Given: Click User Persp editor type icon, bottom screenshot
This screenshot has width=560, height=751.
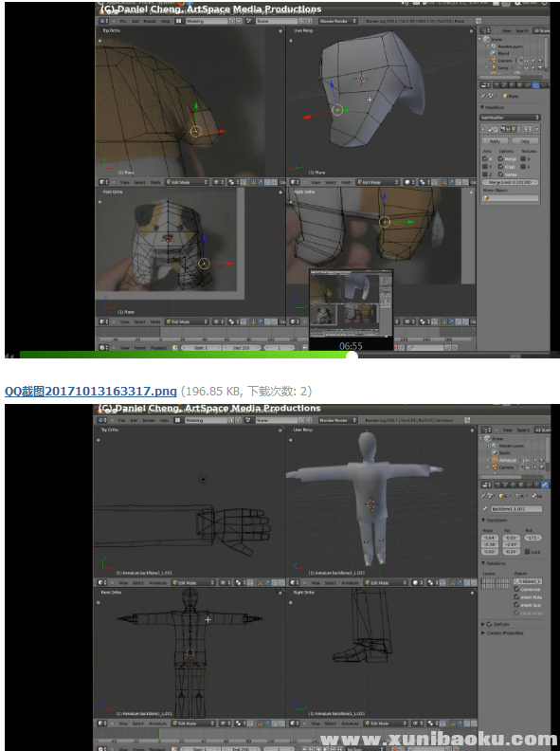Looking at the screenshot, I should [293, 582].
